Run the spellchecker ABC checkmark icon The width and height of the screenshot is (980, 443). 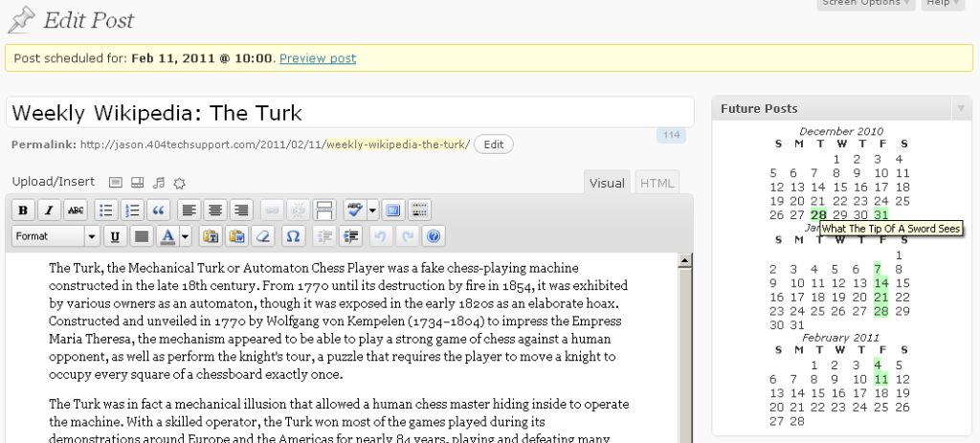[355, 210]
